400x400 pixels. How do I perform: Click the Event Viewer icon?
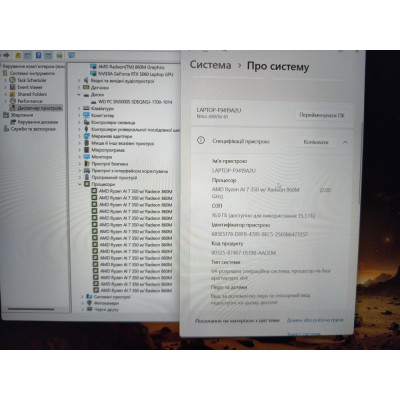(13, 87)
